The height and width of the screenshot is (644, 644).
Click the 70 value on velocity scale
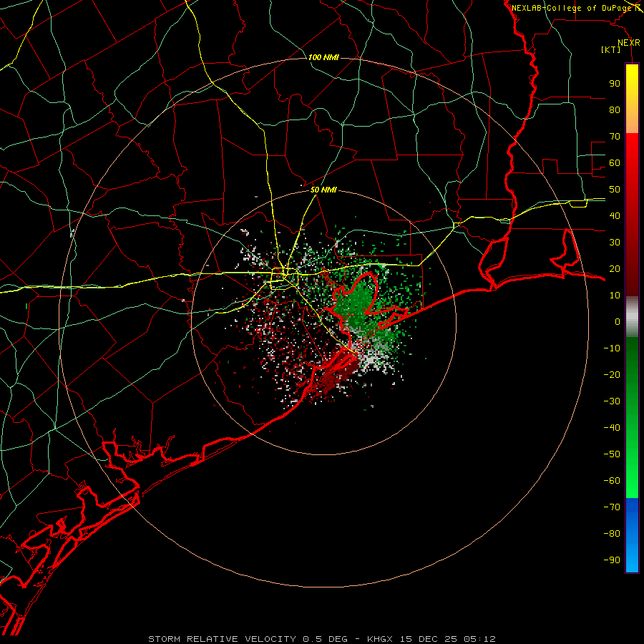pos(615,137)
